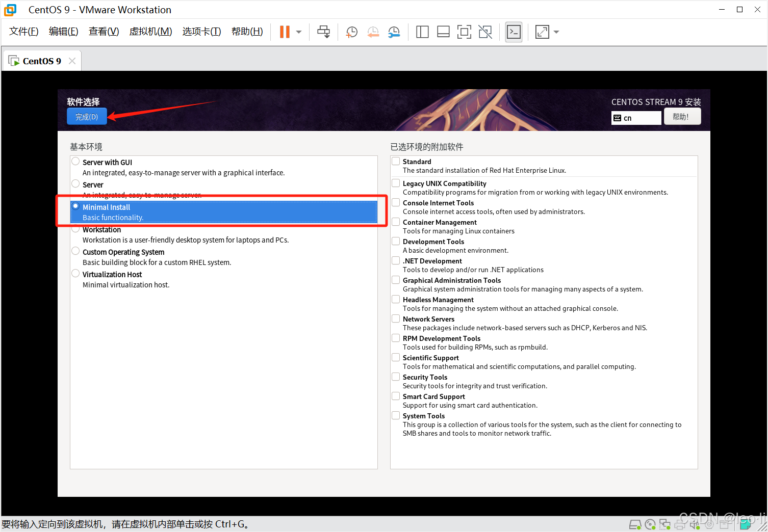Click the hard disk status bar icon
Image resolution: width=768 pixels, height=532 pixels.
tap(635, 524)
